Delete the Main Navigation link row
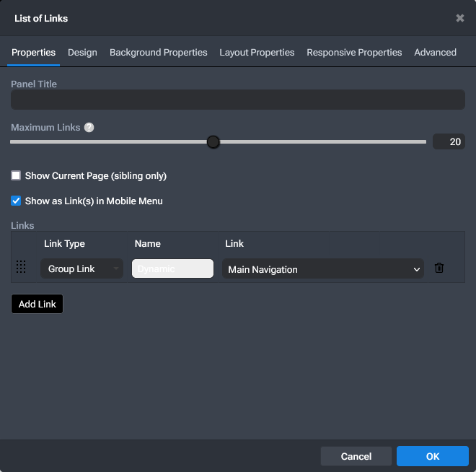The image size is (476, 472). tap(439, 268)
